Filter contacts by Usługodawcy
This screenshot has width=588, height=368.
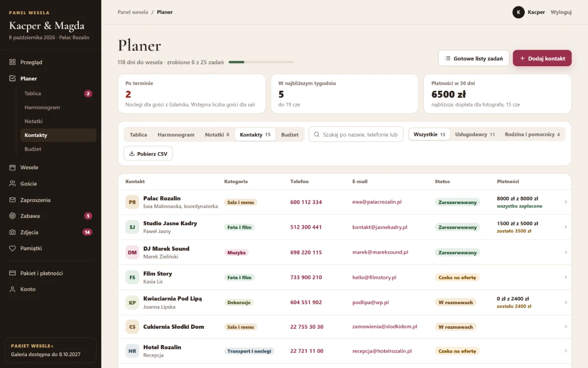[475, 134]
